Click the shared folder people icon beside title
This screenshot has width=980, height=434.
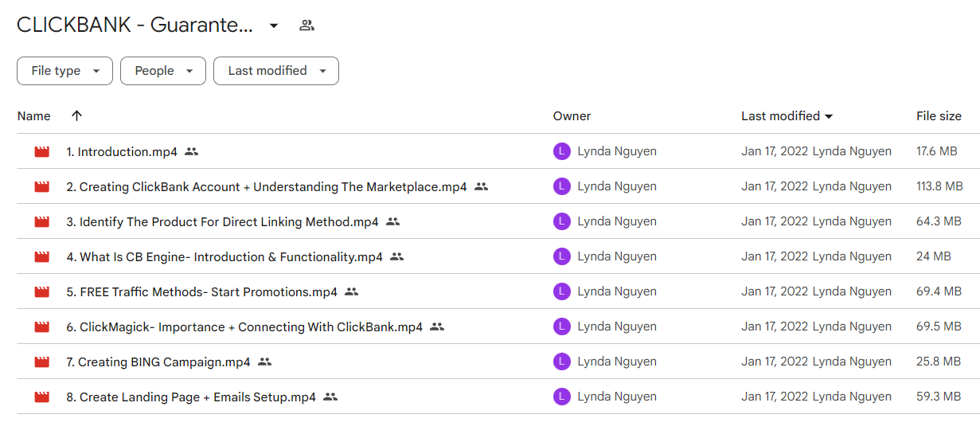point(306,25)
